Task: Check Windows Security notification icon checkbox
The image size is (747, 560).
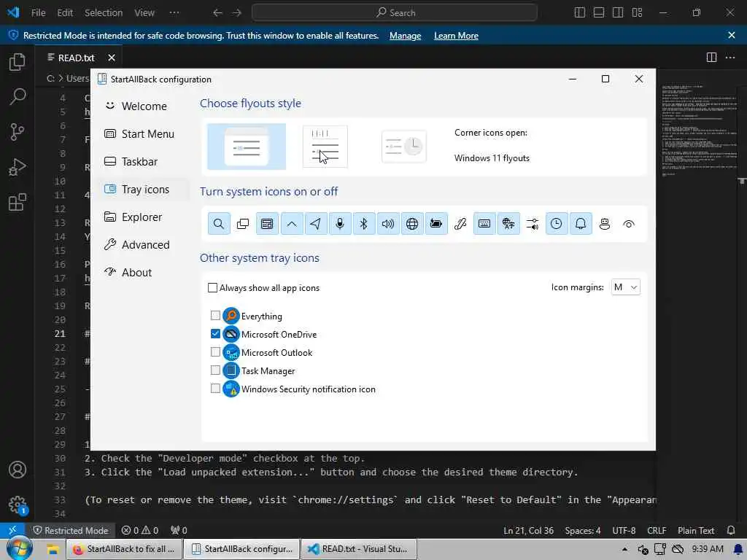Action: [215, 389]
